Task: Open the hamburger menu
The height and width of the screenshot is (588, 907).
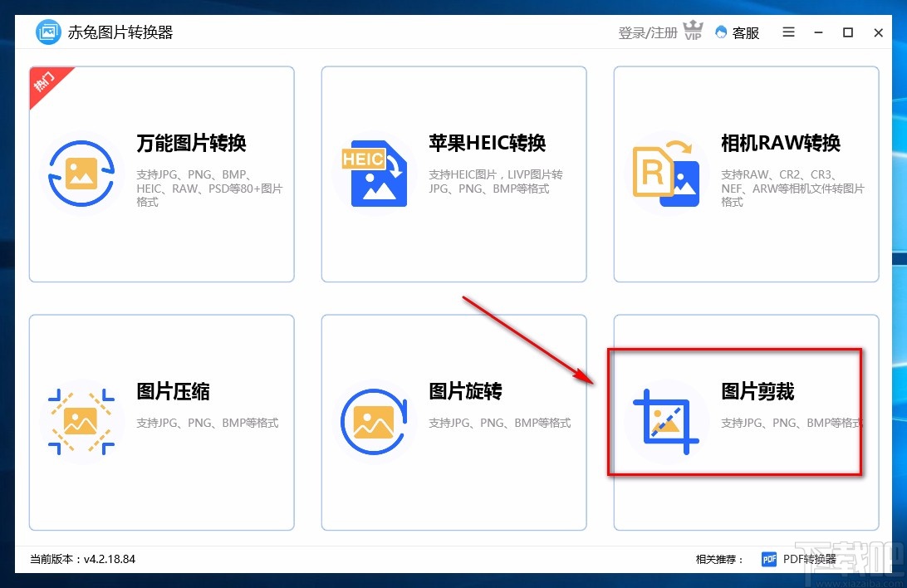Action: (787, 32)
